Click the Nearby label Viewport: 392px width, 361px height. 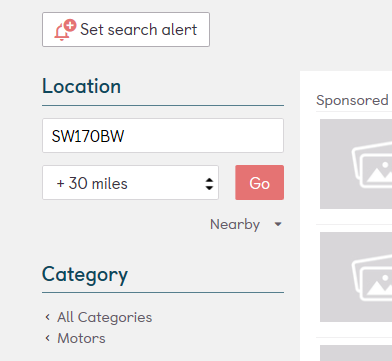[235, 225]
